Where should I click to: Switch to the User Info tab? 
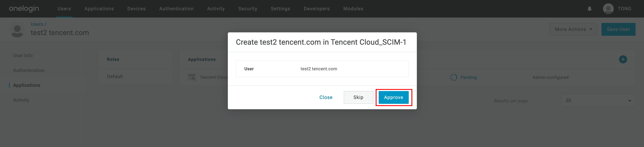23,56
